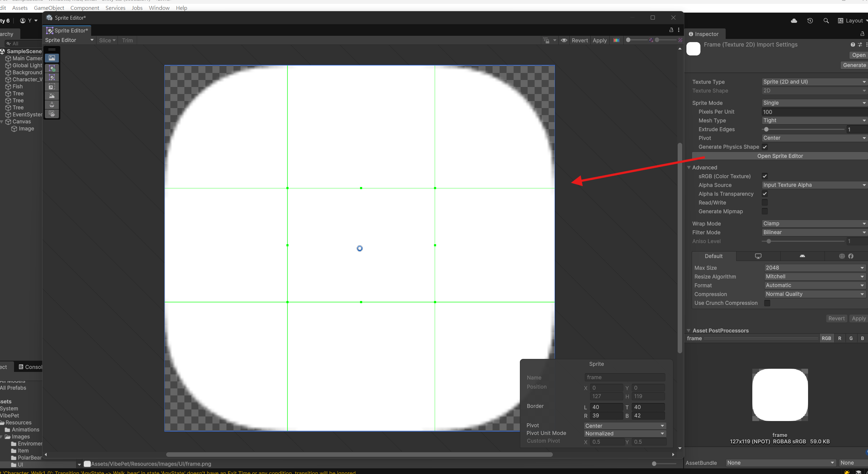868x474 pixels.
Task: Open the Sprite Editor three-dot options menu
Action: tap(679, 30)
